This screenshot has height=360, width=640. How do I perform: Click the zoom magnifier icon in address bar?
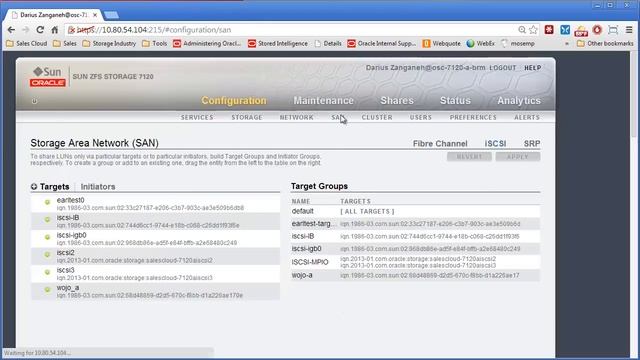522,30
